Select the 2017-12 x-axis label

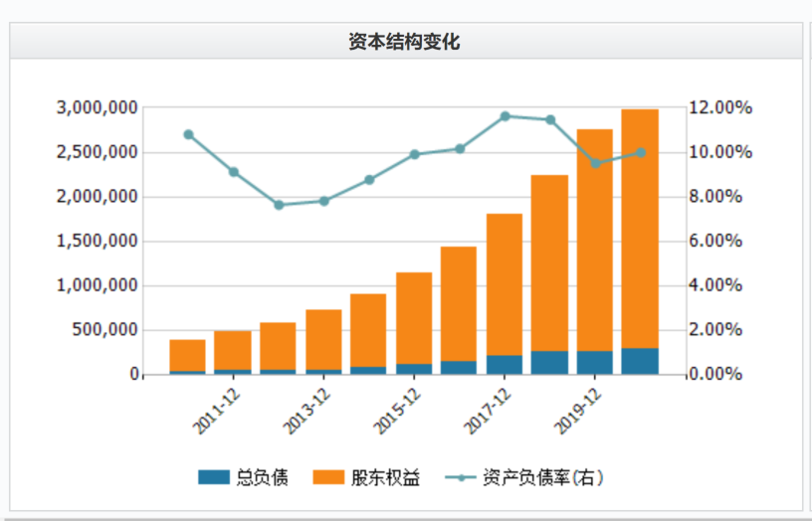488,412
